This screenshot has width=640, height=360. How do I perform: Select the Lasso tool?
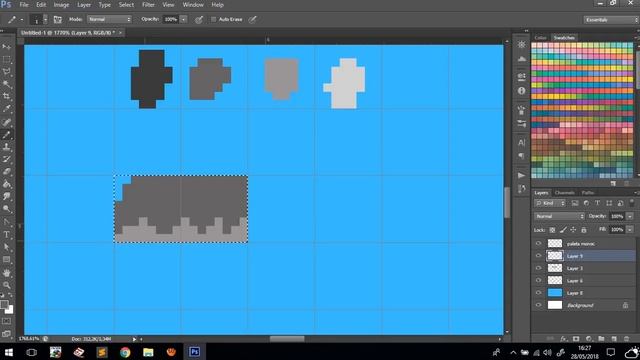pyautogui.click(x=7, y=72)
